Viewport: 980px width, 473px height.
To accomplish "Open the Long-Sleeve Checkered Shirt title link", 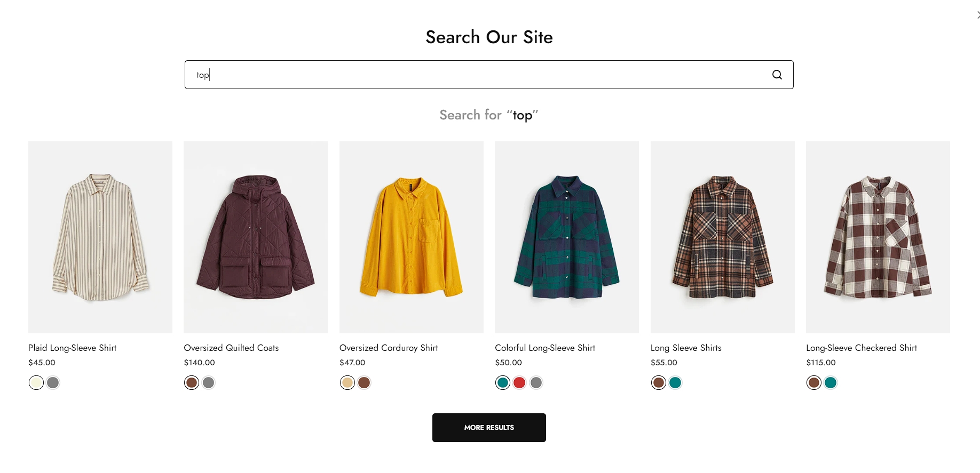I will [x=862, y=348].
